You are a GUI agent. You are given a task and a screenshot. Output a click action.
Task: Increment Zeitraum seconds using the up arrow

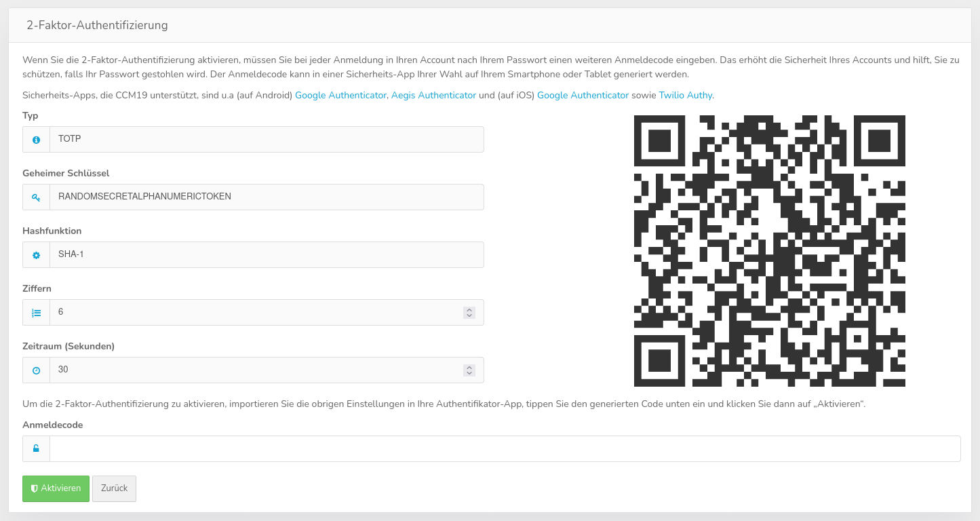(469, 367)
